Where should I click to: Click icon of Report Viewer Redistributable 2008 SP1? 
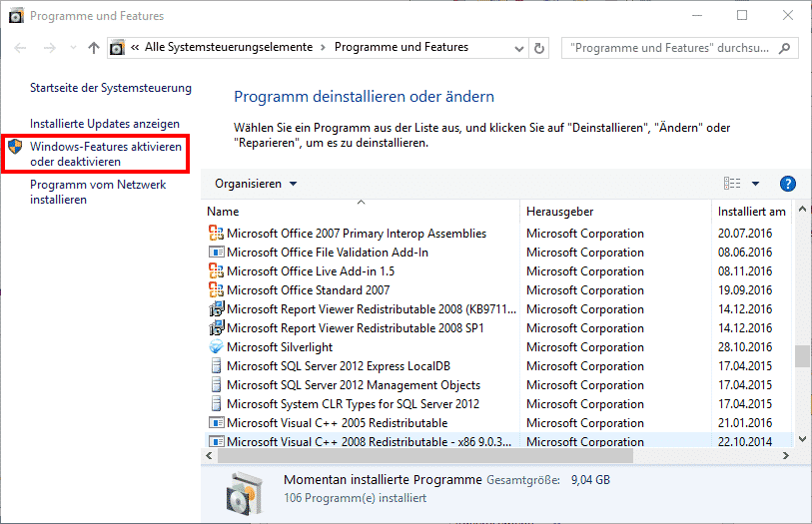point(216,328)
